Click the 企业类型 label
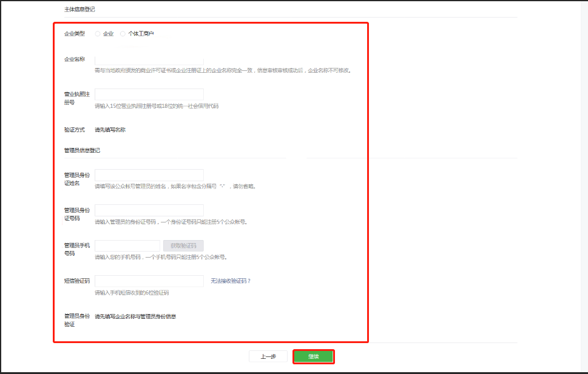The image size is (588, 374). pos(75,34)
